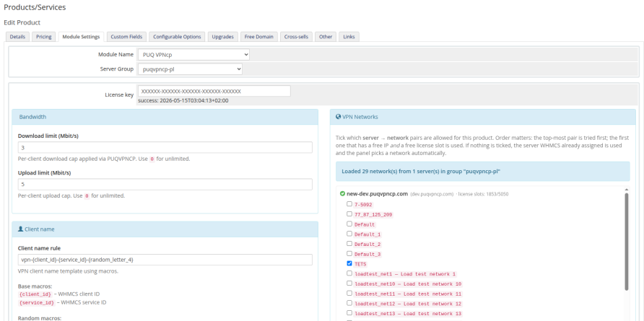Screen dimensions: 644x321
Task: Click the {service_id} macro tag
Action: click(x=37, y=302)
